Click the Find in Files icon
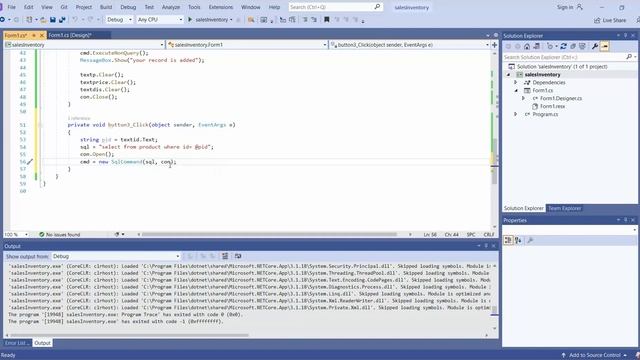Viewport: 640px width, 360px height. tap(251, 20)
